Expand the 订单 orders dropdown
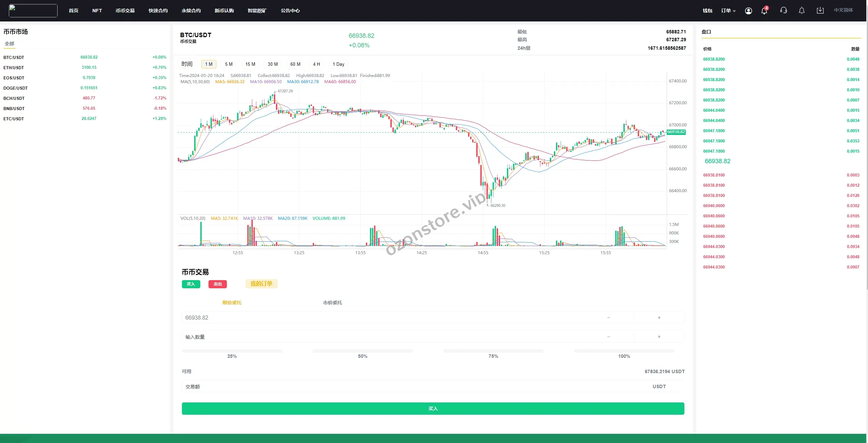This screenshot has height=443, width=868. pyautogui.click(x=728, y=11)
